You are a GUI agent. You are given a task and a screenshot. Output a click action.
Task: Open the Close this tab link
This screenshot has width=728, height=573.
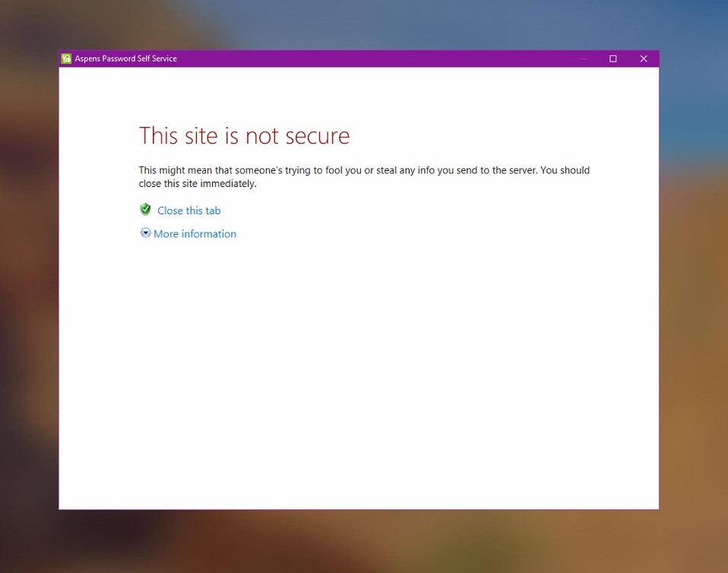[x=189, y=211]
